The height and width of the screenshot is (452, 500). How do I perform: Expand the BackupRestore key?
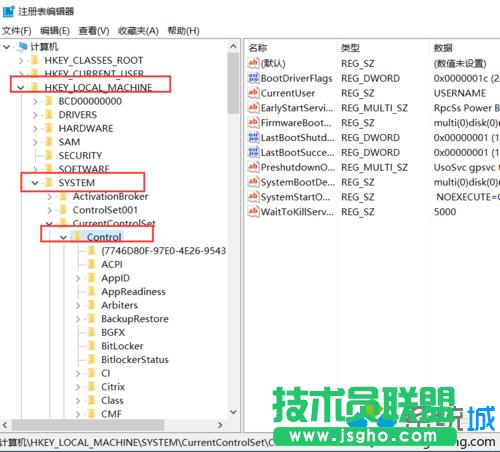(x=78, y=319)
